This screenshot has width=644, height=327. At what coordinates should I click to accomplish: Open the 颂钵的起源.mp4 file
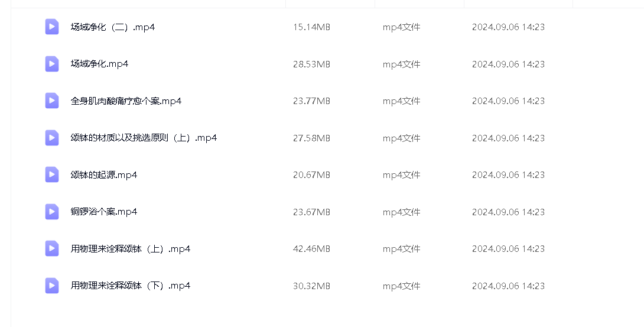coord(104,175)
